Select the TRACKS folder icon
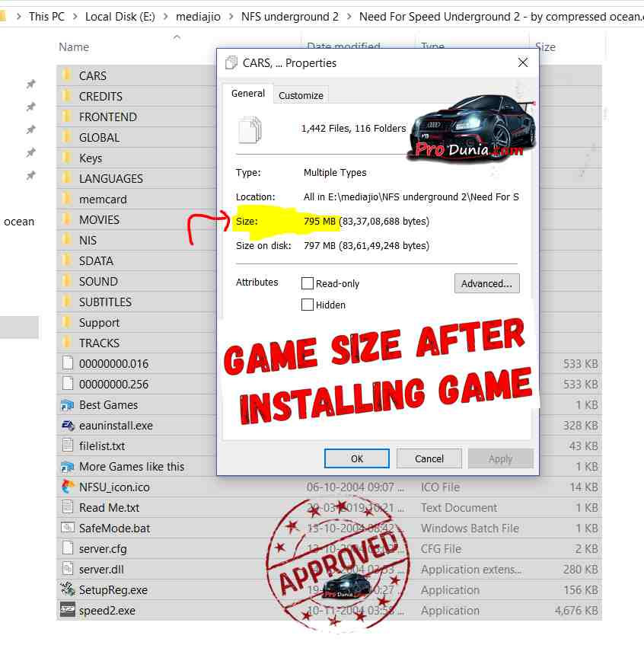 (65, 343)
